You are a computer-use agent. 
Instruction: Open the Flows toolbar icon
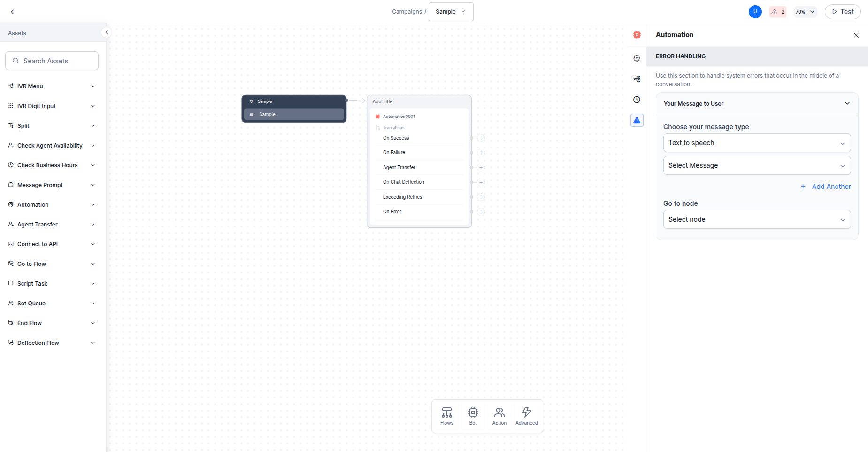pos(446,416)
